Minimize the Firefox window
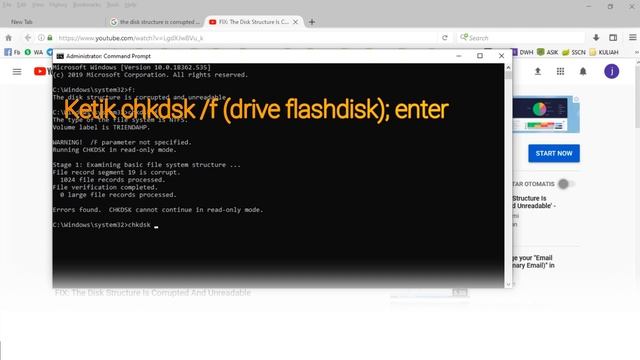The width and height of the screenshot is (640, 360). pos(588,6)
